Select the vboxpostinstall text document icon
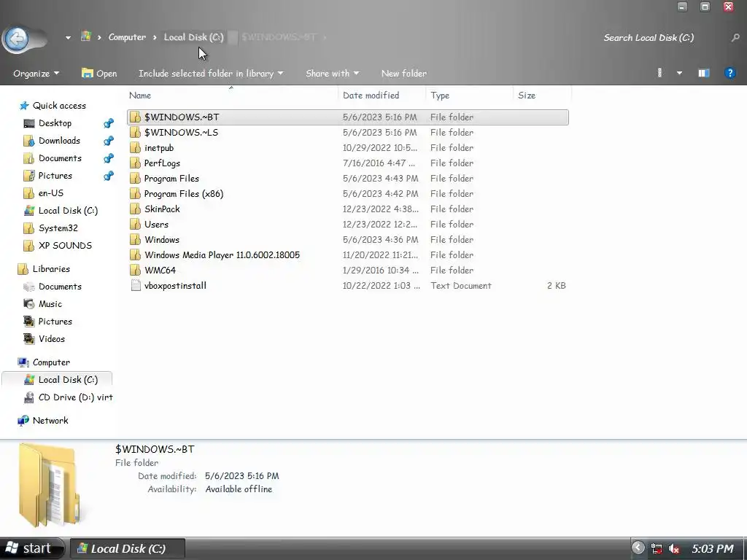The width and height of the screenshot is (747, 560). coord(136,285)
